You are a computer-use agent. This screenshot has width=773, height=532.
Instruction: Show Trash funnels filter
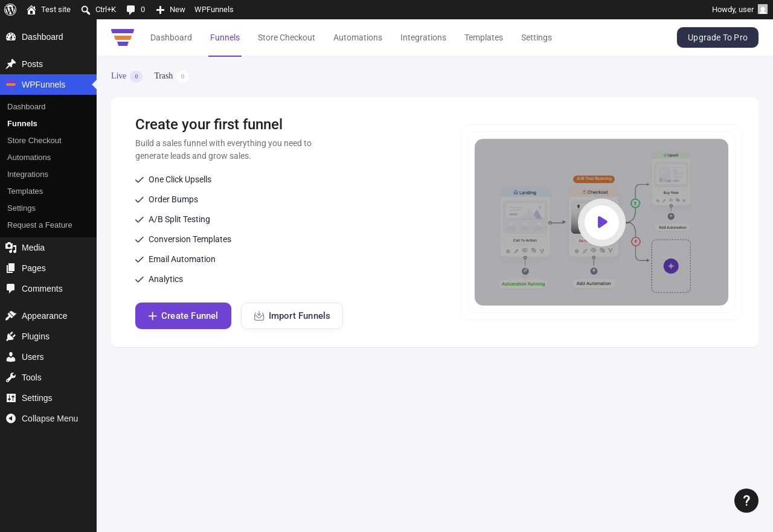point(172,76)
